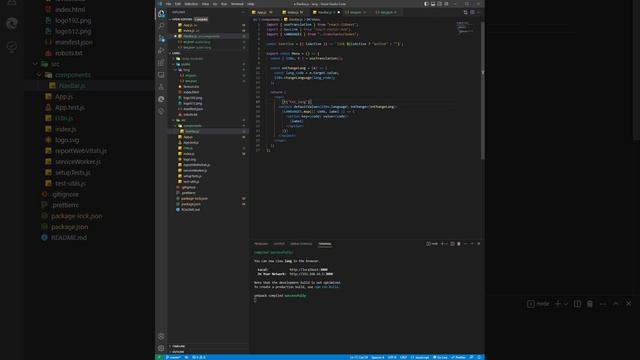The image size is (640, 360).
Task: Switch to the Problems panel tab
Action: click(x=261, y=244)
